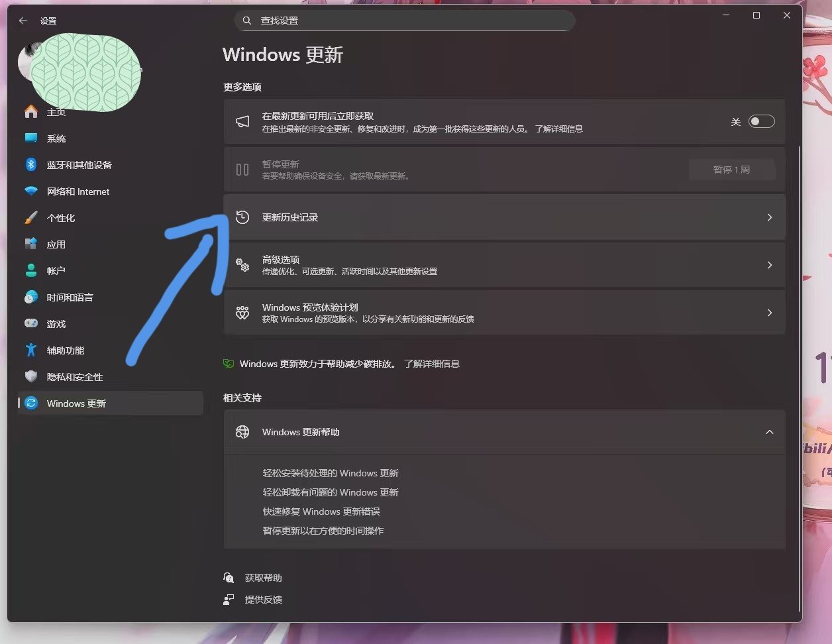Image resolution: width=832 pixels, height=644 pixels.
Task: Click the green leaf carbon emissions icon
Action: click(229, 364)
